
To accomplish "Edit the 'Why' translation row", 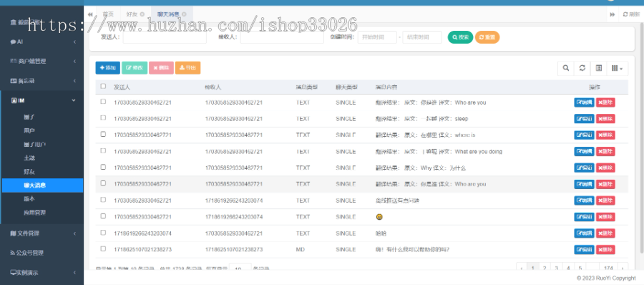I will (x=584, y=168).
